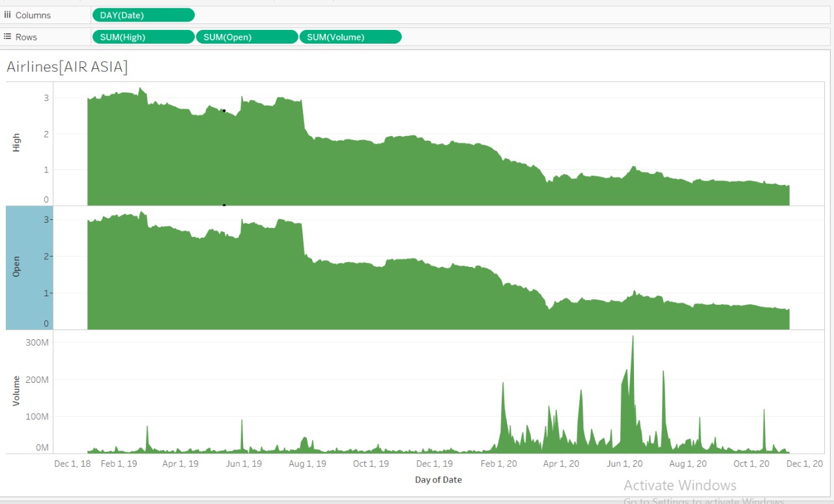
Task: Select the High axis label
Action: coord(16,143)
